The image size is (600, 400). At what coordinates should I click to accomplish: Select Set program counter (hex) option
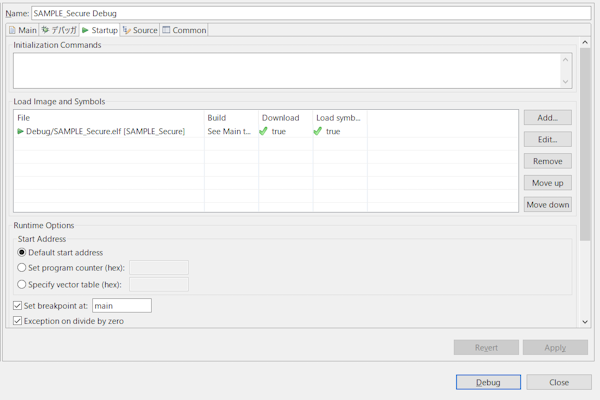point(22,267)
